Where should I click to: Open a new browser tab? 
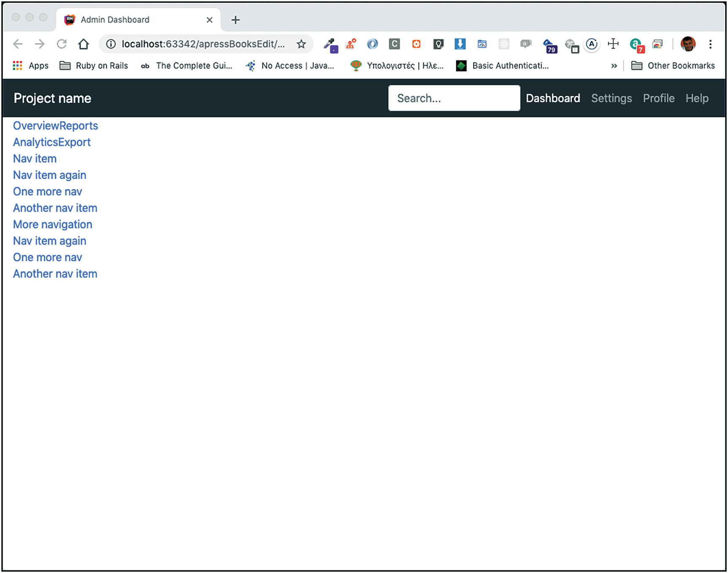coord(235,20)
